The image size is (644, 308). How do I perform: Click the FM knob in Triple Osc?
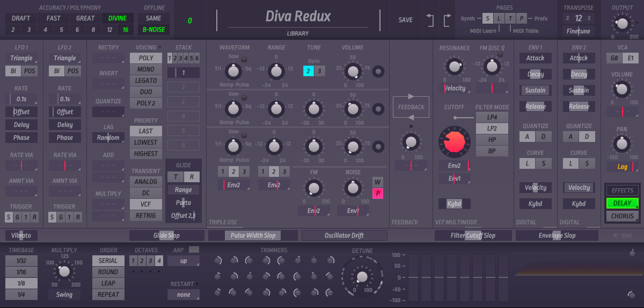[313, 188]
